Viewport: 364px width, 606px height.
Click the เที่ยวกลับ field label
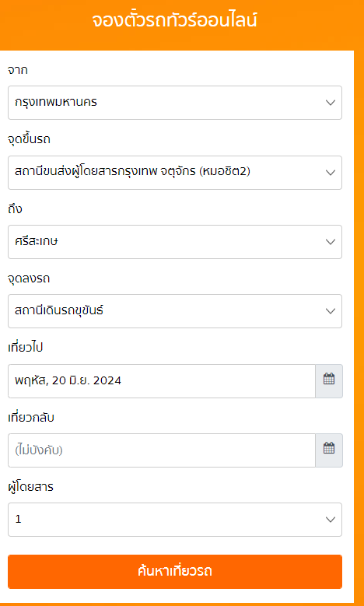[x=31, y=418]
